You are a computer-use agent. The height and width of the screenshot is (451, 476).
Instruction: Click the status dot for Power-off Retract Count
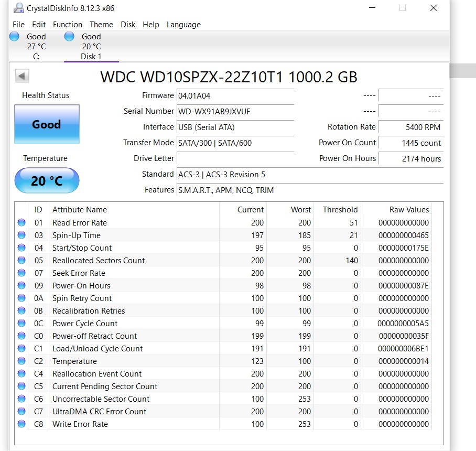21,336
